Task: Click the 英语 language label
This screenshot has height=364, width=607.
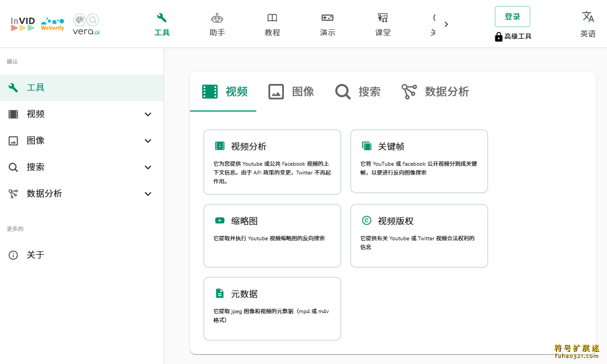Action: (588, 34)
